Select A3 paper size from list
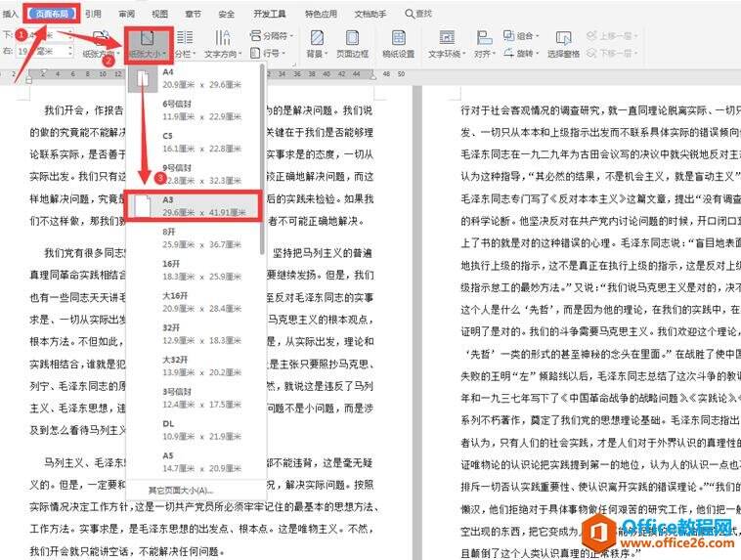The width and height of the screenshot is (741, 560). click(x=196, y=204)
